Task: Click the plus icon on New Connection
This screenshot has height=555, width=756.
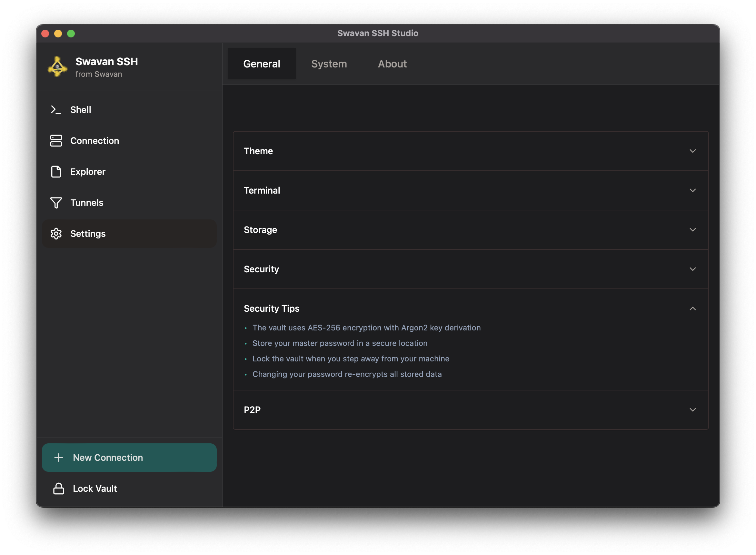Action: click(59, 458)
